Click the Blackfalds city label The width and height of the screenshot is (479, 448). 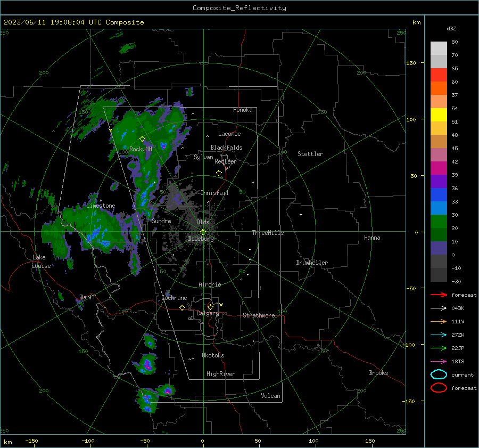point(226,148)
